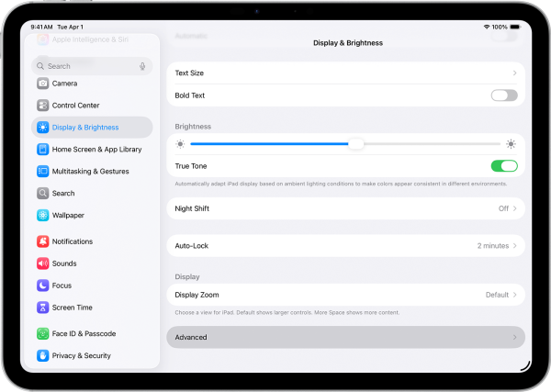Image resolution: width=551 pixels, height=392 pixels.
Task: Open the Apple Intelligence & Siri icon
Action: [43, 39]
